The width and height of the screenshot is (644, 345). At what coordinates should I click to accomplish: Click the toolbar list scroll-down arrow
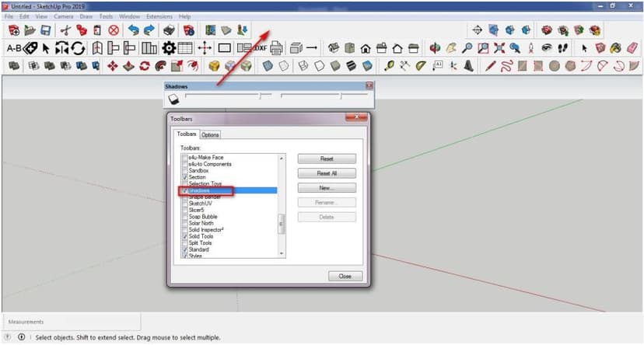click(x=282, y=253)
